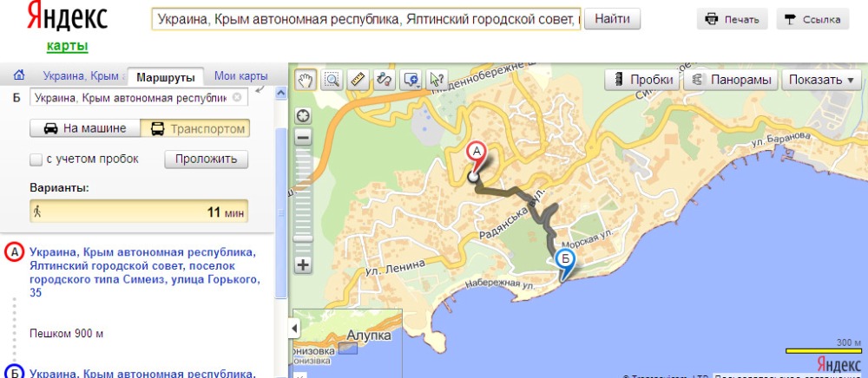The image size is (868, 378).
Task: Select the hand pan tool
Action: (305, 80)
